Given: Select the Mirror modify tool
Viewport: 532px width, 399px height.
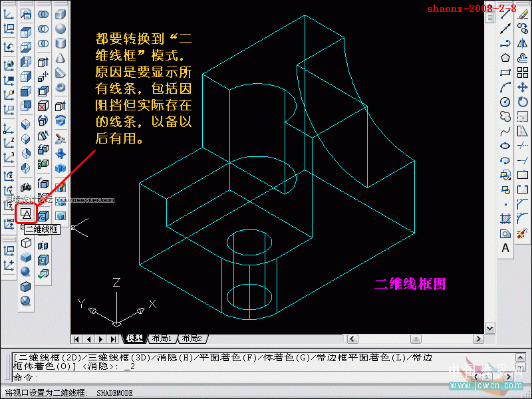Looking at the screenshot, I should click(x=523, y=43).
